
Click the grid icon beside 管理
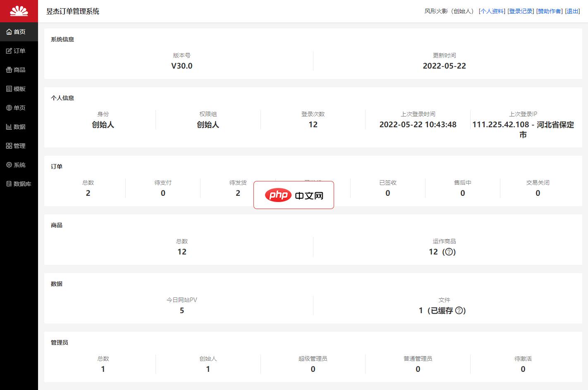[9, 146]
